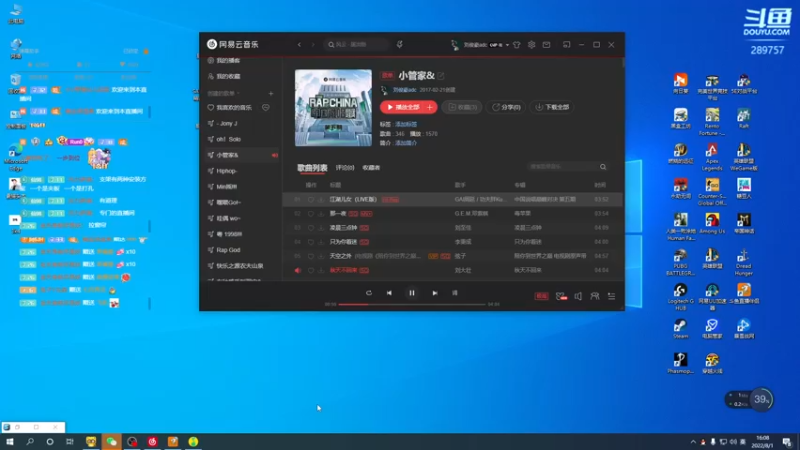
Task: Focus the top search field
Action: coord(356,45)
